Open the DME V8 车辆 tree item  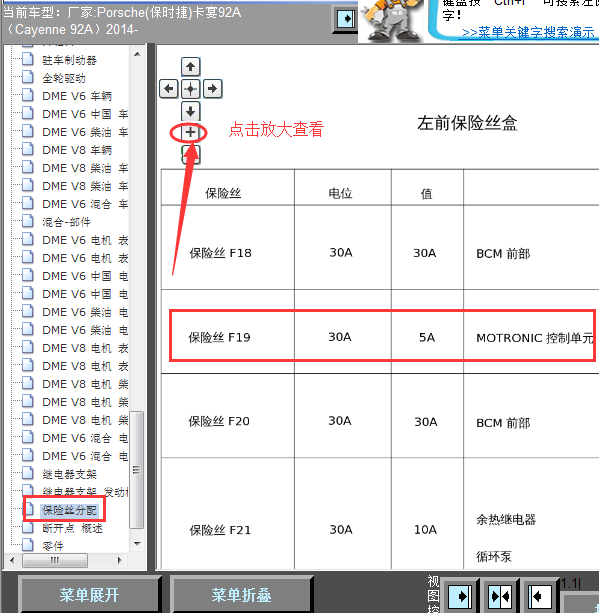(77, 150)
